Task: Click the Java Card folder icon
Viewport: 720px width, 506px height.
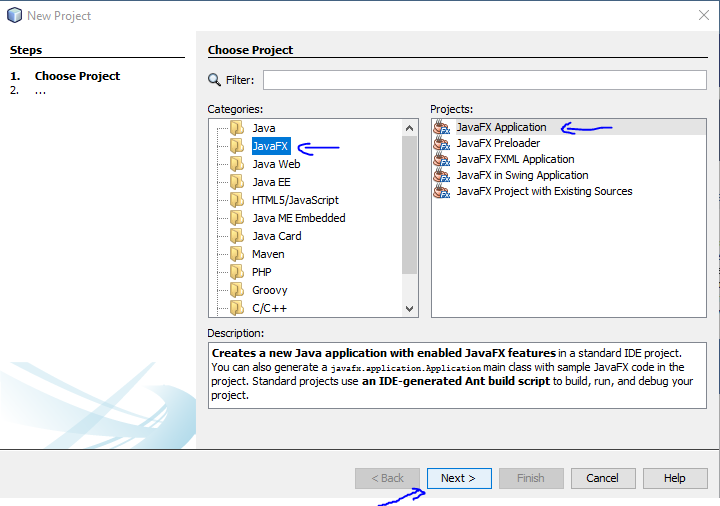Action: click(x=237, y=236)
